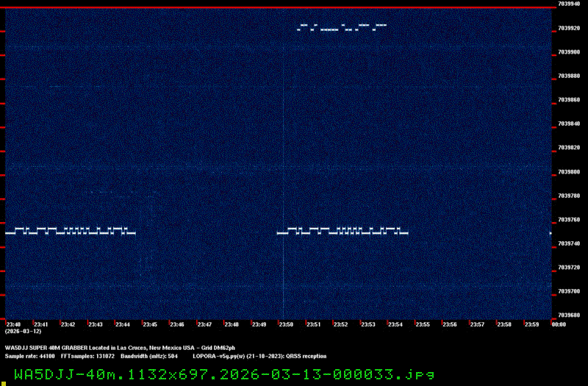Select the 23:42 time label
588x386 pixels.
coord(68,324)
